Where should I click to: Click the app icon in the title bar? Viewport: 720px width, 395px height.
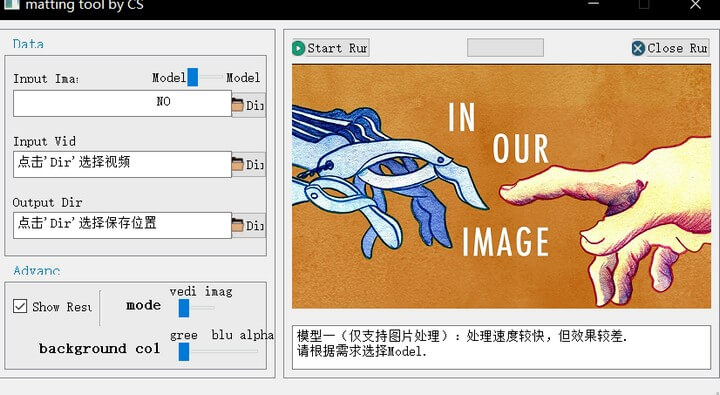coord(10,5)
